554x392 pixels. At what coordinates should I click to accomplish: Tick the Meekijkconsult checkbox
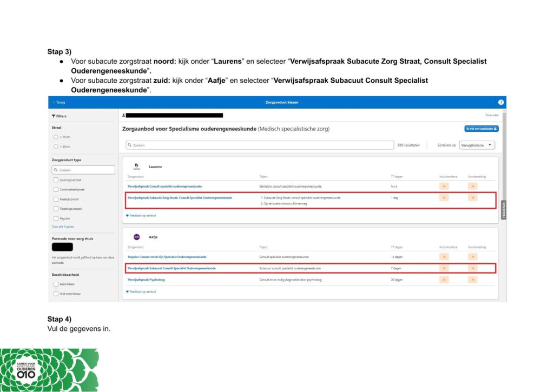56,199
